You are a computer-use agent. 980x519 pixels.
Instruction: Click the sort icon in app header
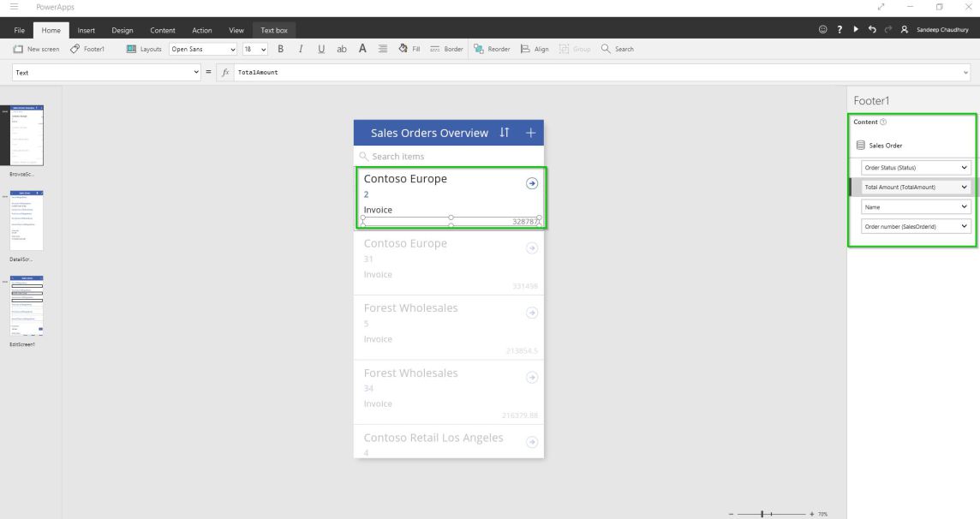tap(505, 133)
